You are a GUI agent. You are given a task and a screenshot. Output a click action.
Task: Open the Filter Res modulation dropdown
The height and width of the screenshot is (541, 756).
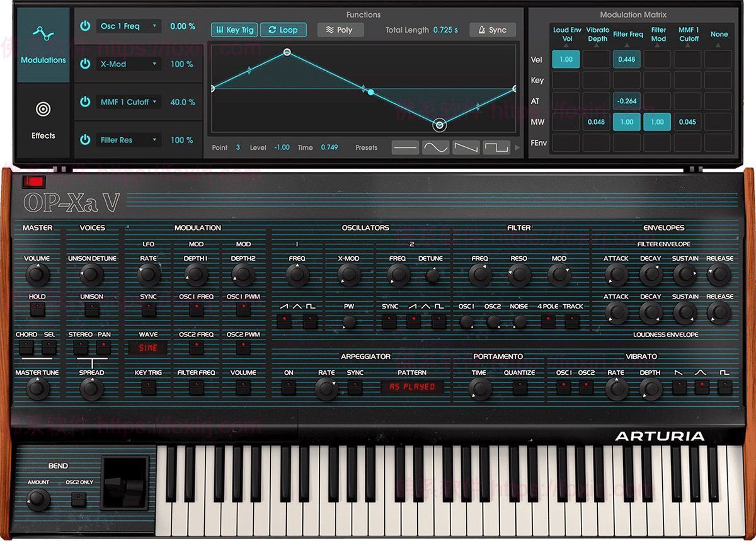129,140
